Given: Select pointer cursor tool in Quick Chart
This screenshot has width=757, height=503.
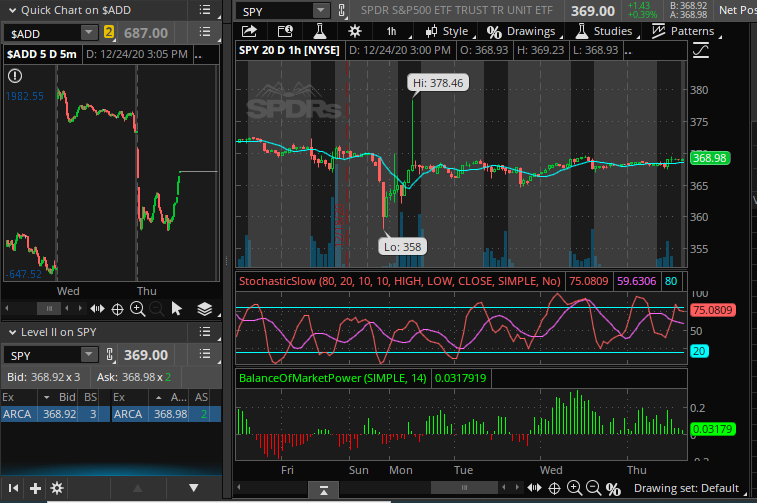Looking at the screenshot, I should (x=176, y=308).
